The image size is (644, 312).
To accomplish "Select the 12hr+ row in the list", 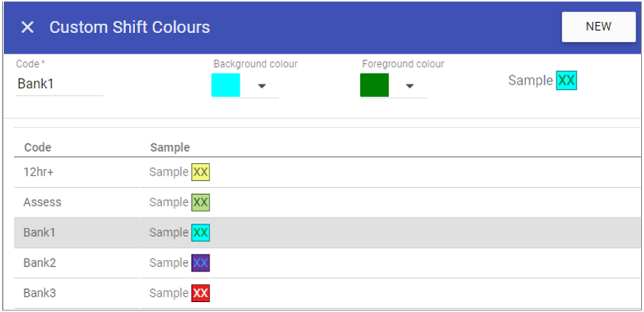I will 38,172.
